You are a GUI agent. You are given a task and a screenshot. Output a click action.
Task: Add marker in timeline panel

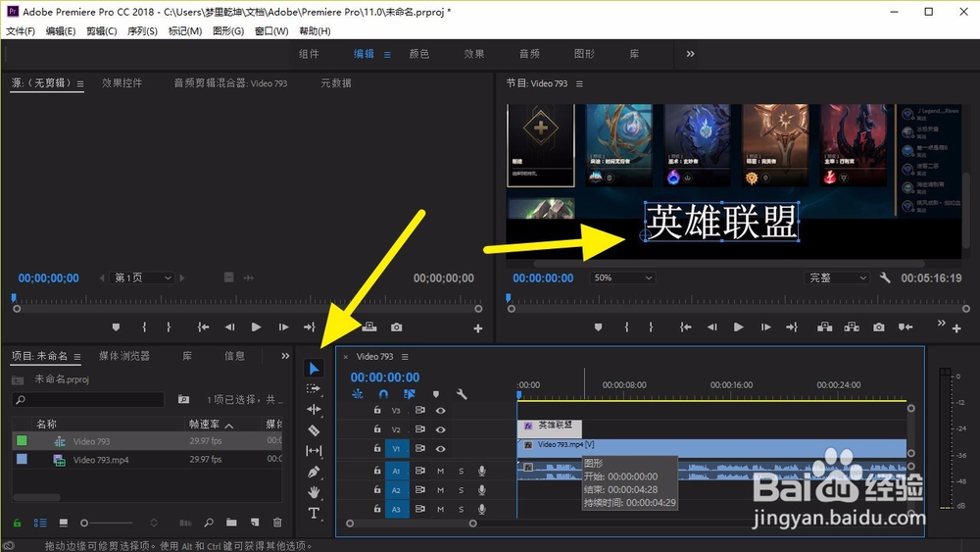point(436,394)
